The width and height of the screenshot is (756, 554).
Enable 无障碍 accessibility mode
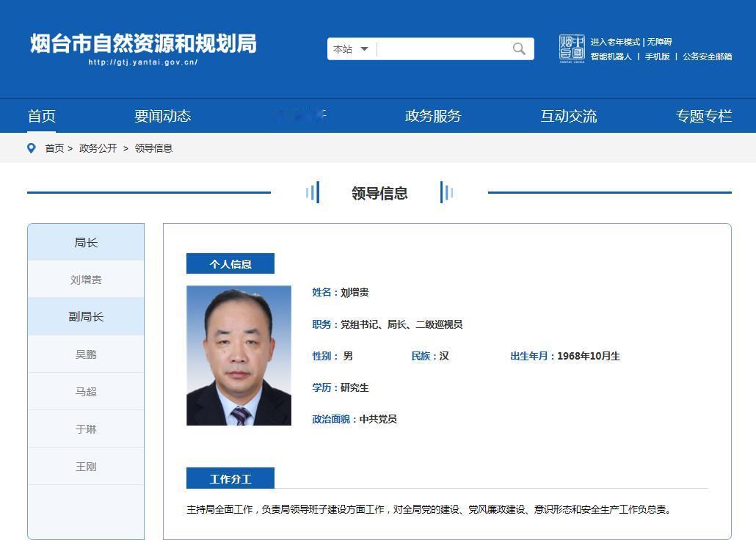tap(658, 42)
